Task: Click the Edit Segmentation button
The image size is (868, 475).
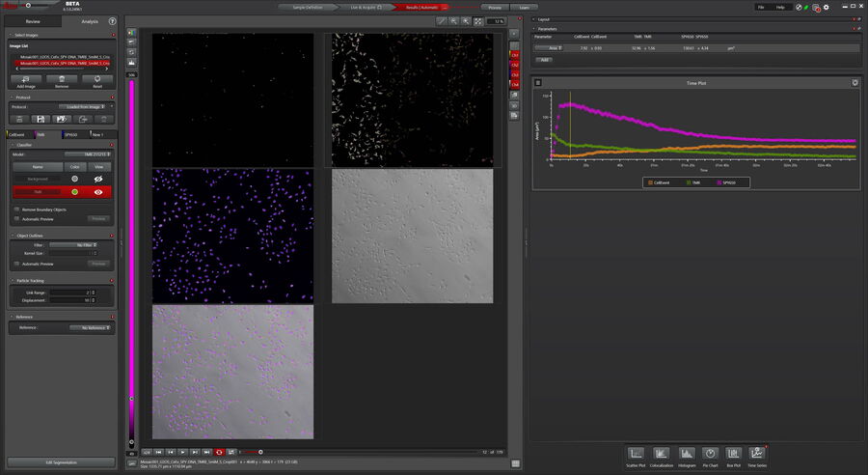Action: point(62,462)
